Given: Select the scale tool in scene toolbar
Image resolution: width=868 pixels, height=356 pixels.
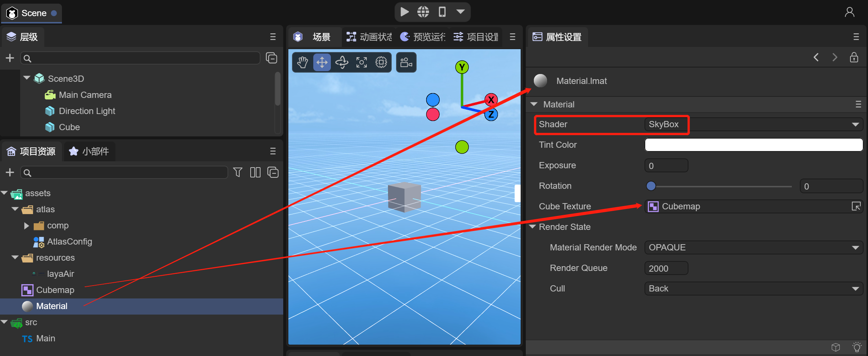Looking at the screenshot, I should tap(362, 62).
